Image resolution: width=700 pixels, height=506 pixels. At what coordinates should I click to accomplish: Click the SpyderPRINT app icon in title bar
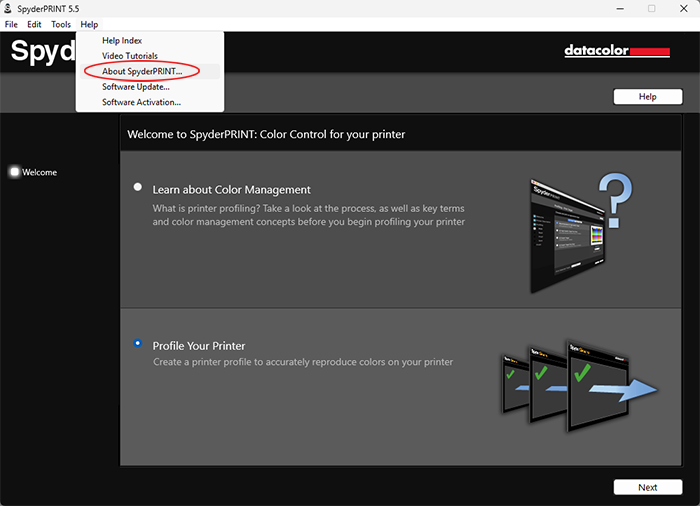coord(10,8)
